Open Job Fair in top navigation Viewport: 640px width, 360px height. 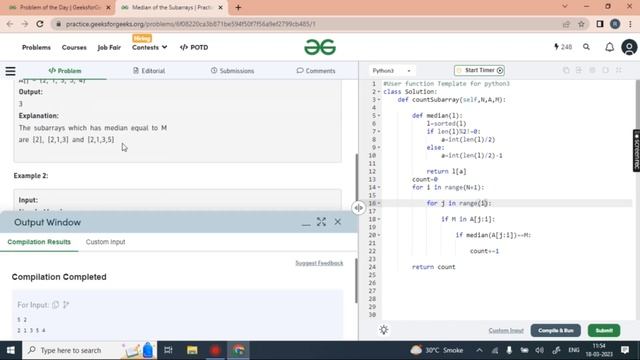point(109,47)
